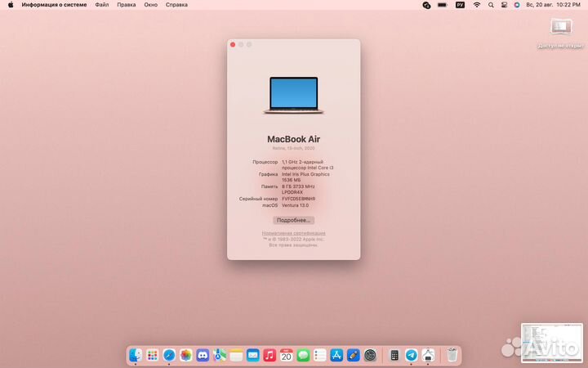Image resolution: width=588 pixels, height=368 pixels.
Task: Close the MacBook Air info window
Action: click(x=233, y=45)
